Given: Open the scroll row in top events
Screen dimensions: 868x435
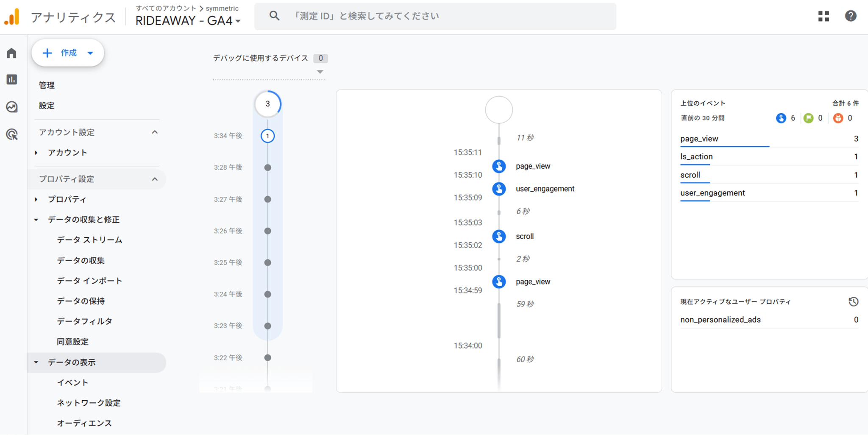Looking at the screenshot, I should coord(769,175).
